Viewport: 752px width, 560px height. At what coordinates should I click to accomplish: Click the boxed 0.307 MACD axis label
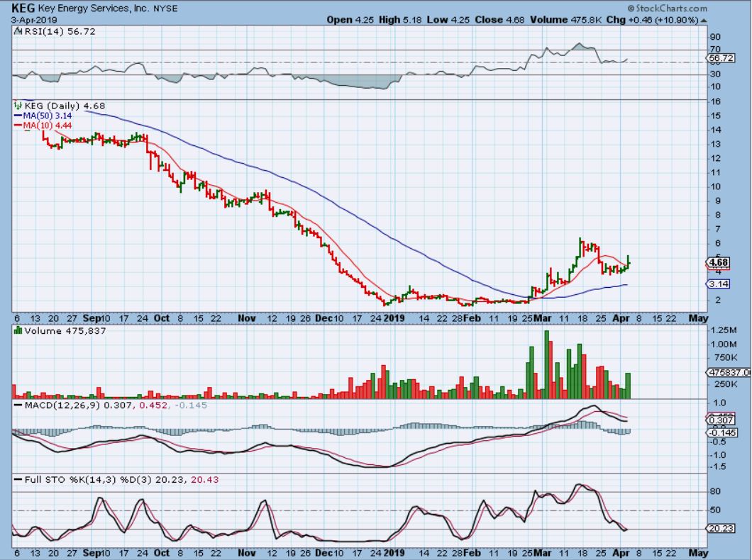(721, 420)
